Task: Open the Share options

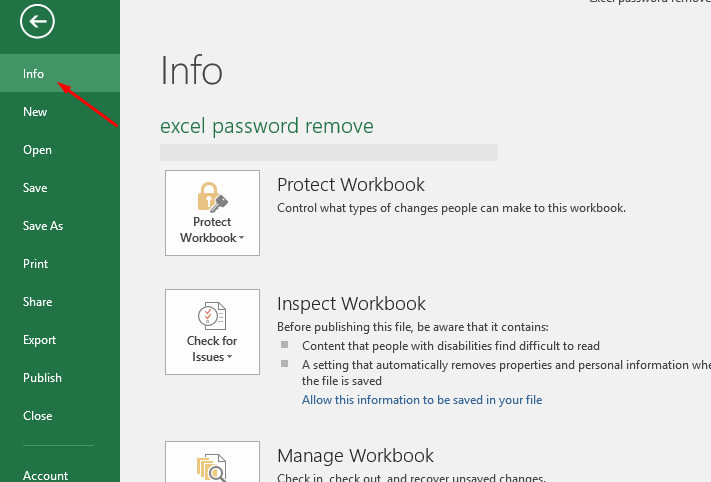Action: point(37,302)
